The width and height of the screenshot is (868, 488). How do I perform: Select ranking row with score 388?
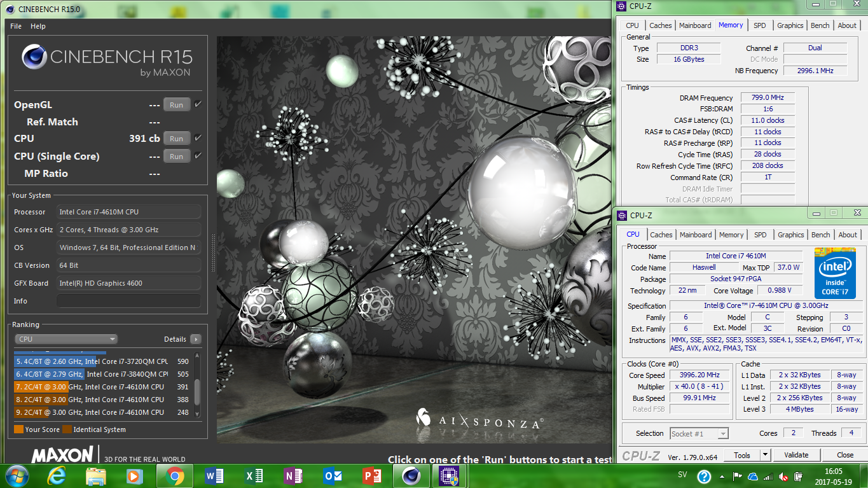click(x=102, y=400)
